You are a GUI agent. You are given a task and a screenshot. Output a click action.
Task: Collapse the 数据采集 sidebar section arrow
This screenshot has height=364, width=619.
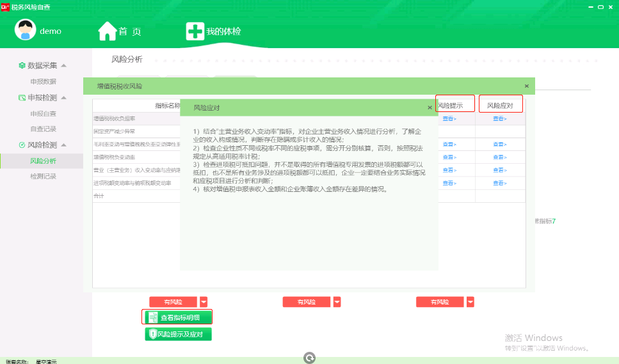(64, 66)
